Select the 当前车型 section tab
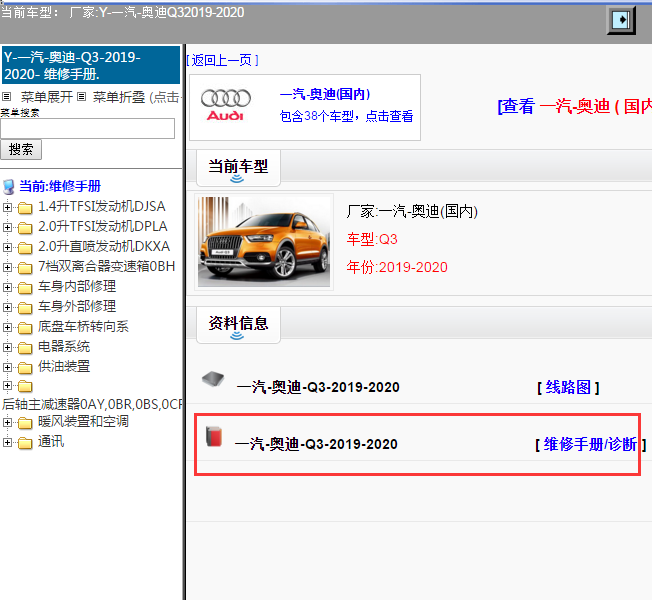Screen dimensions: 652x600 pos(238,168)
